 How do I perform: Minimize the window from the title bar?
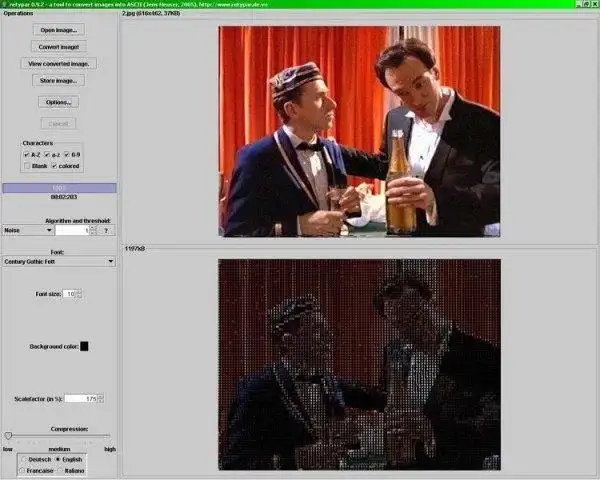(x=579, y=4)
